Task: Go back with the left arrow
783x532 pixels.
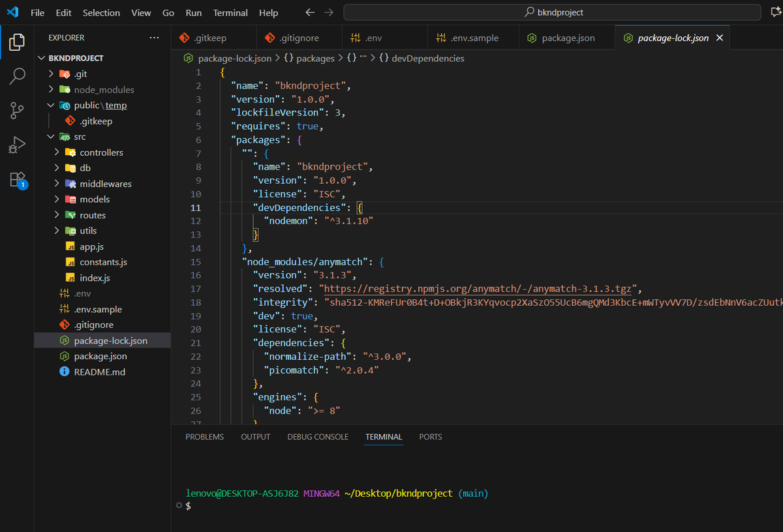Action: (x=310, y=12)
